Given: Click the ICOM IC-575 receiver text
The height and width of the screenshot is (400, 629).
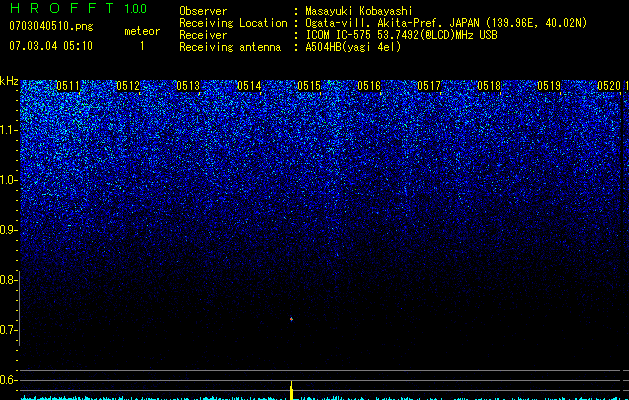Looking at the screenshot, I should click(x=401, y=35).
